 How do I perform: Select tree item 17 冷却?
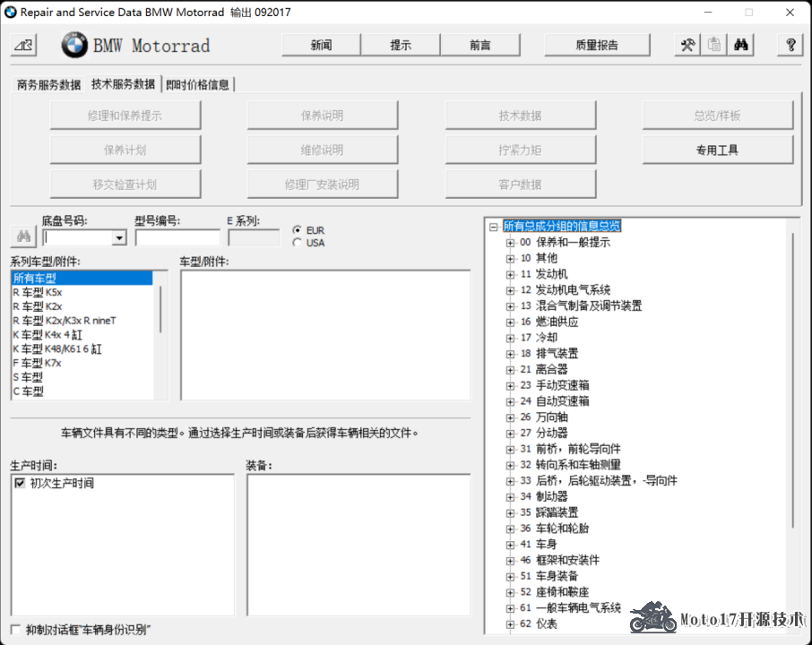pos(539,338)
